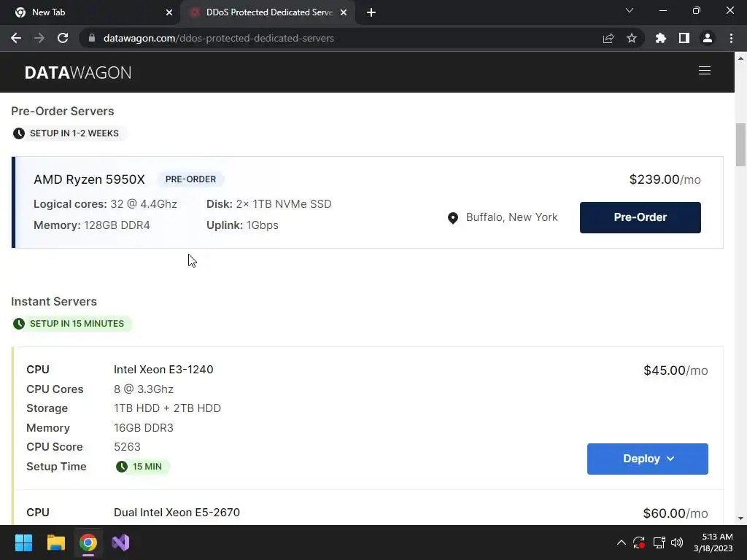Click the $239.00/mo price
The width and height of the screenshot is (747, 560).
pos(665,179)
